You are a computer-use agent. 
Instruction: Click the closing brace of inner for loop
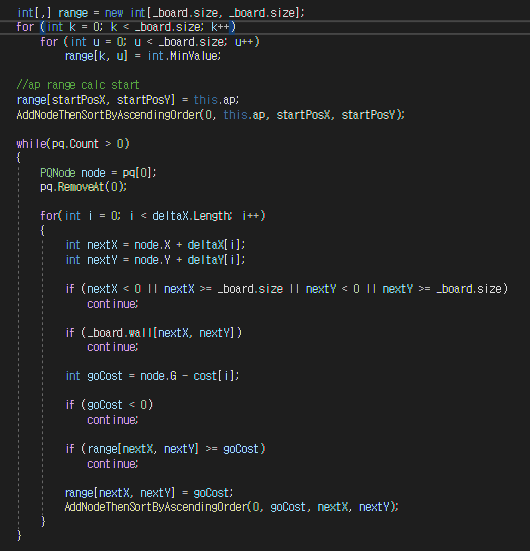43,521
